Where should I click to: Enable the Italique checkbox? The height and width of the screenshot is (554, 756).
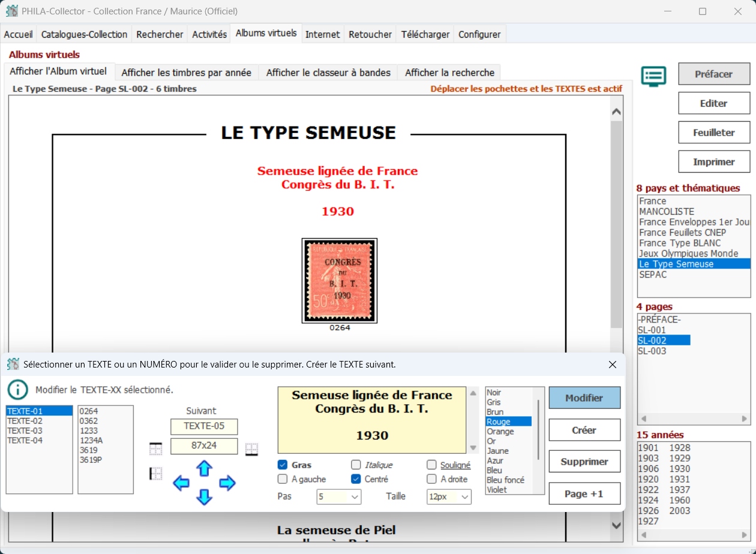[x=356, y=465]
